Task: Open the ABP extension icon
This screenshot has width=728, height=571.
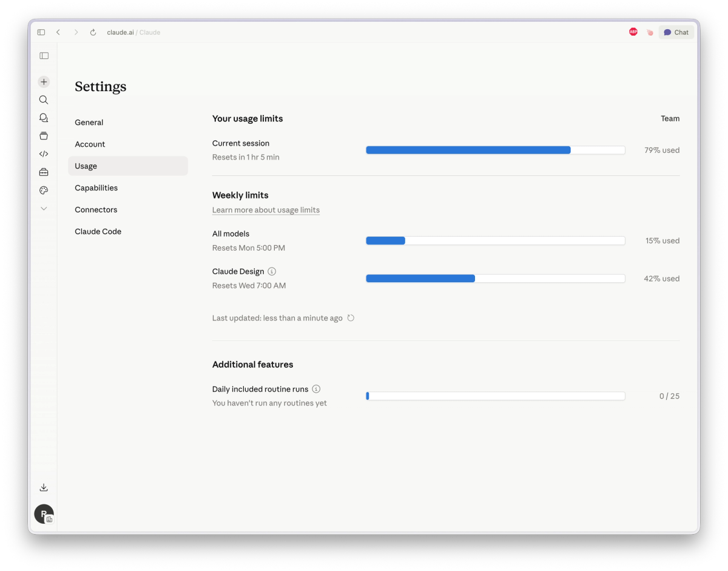Action: coord(633,32)
